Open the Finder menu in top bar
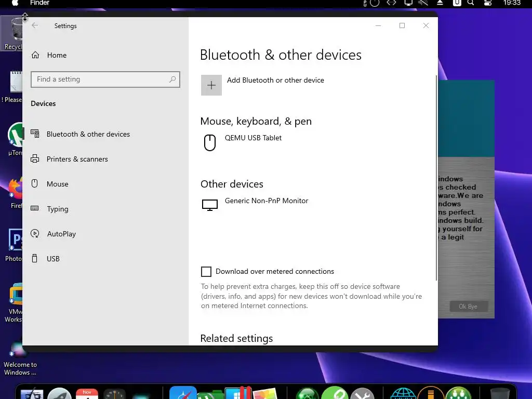Viewport: 532px width, 399px height. pos(39,3)
